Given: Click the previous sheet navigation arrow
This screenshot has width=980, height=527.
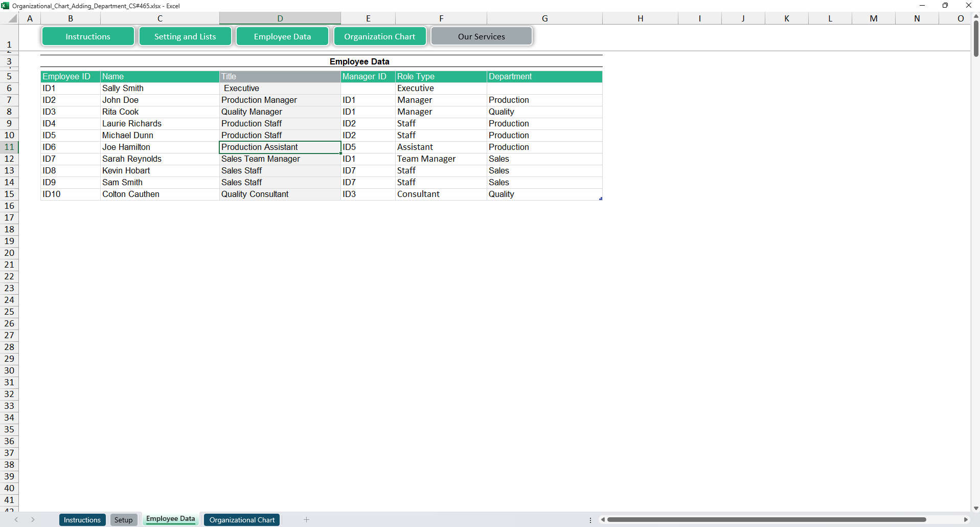Looking at the screenshot, I should click(x=16, y=519).
